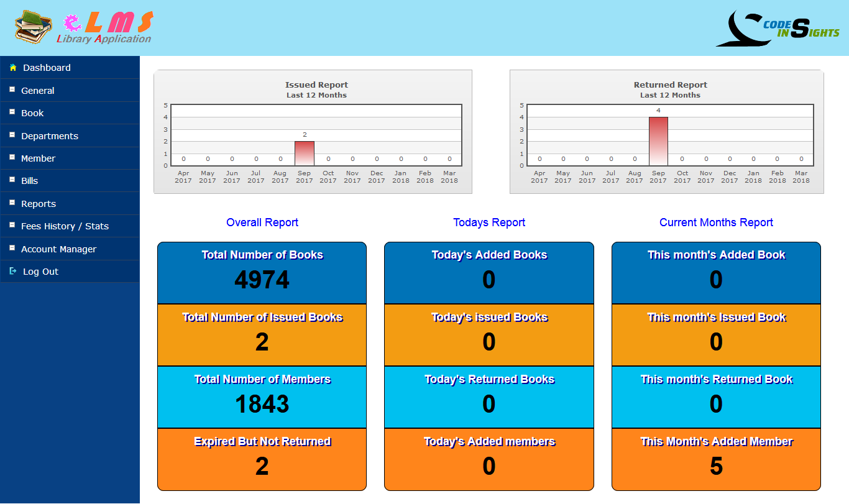Screen dimensions: 849x504
Task: Open the Dashboard menu item
Action: (x=47, y=68)
